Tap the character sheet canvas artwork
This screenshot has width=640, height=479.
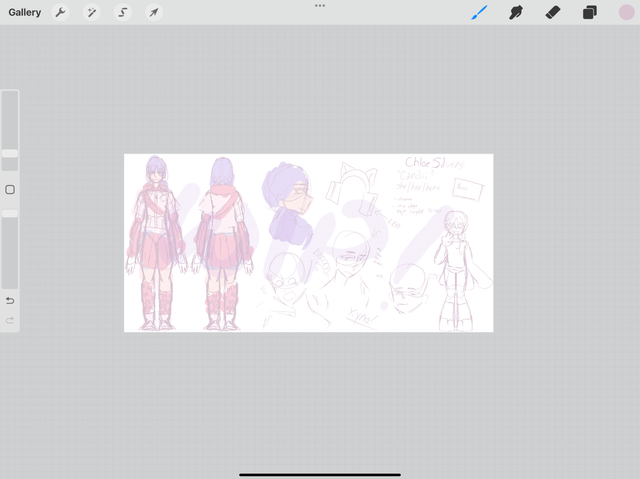pos(309,243)
